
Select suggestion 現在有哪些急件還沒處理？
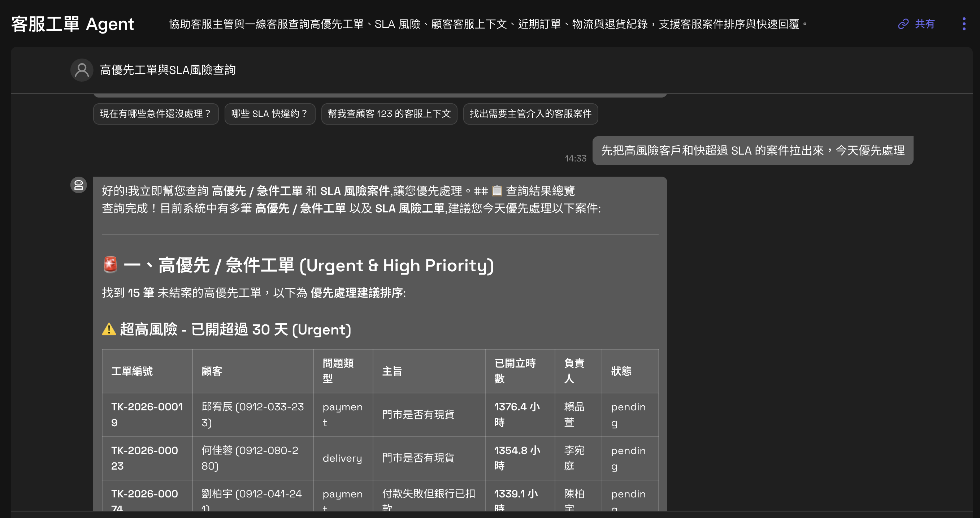(x=156, y=114)
